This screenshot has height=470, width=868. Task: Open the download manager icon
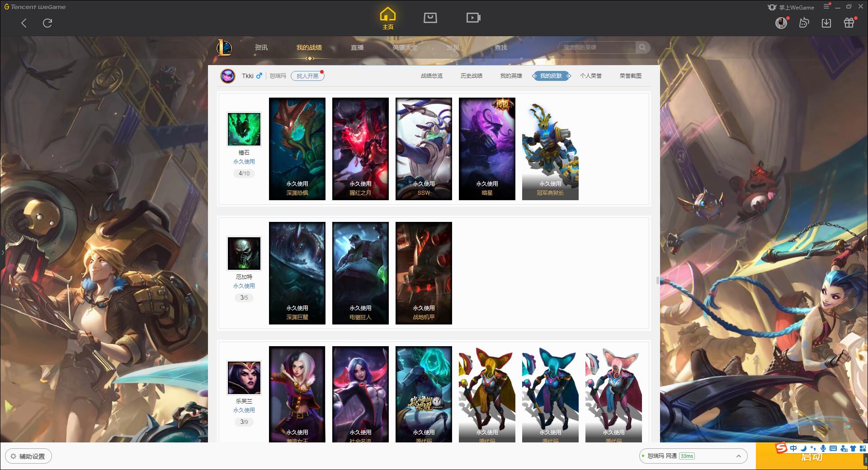pos(826,23)
